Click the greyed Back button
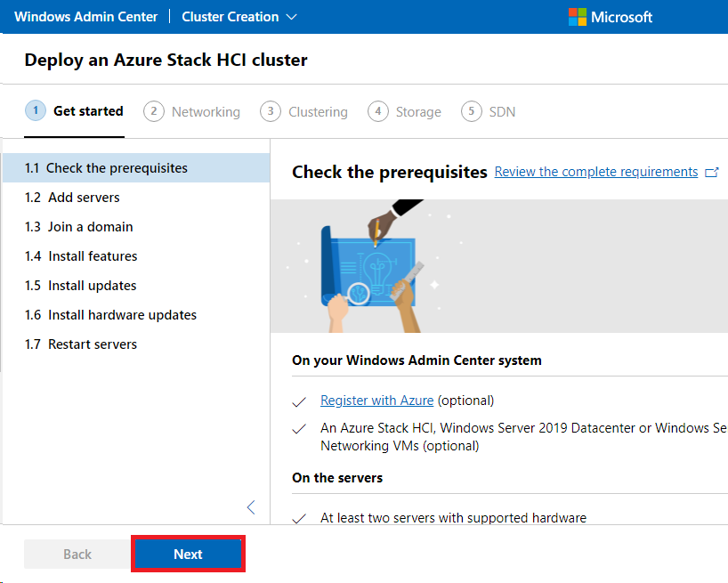 click(77, 555)
